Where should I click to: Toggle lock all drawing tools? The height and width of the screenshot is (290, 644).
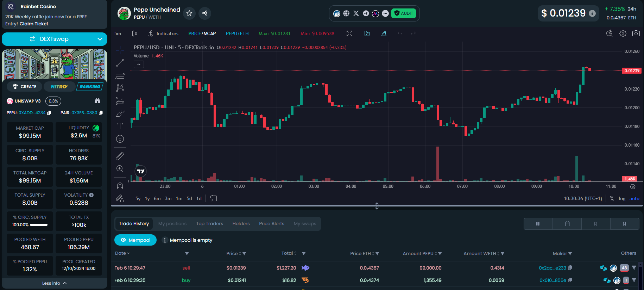tap(120, 198)
